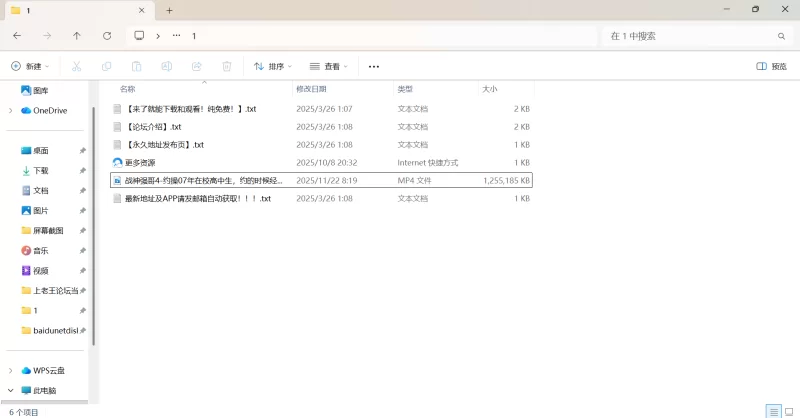The height and width of the screenshot is (418, 800).
Task: Switch to large thumbnails view in status bar
Action: [788, 411]
